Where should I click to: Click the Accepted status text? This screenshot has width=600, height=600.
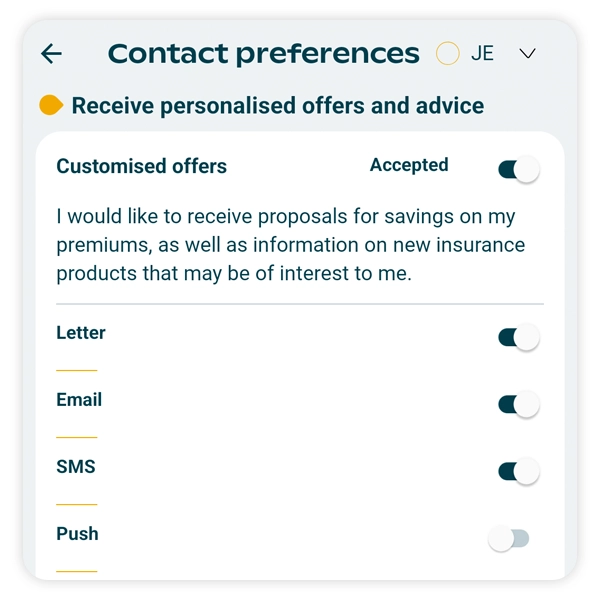(409, 165)
